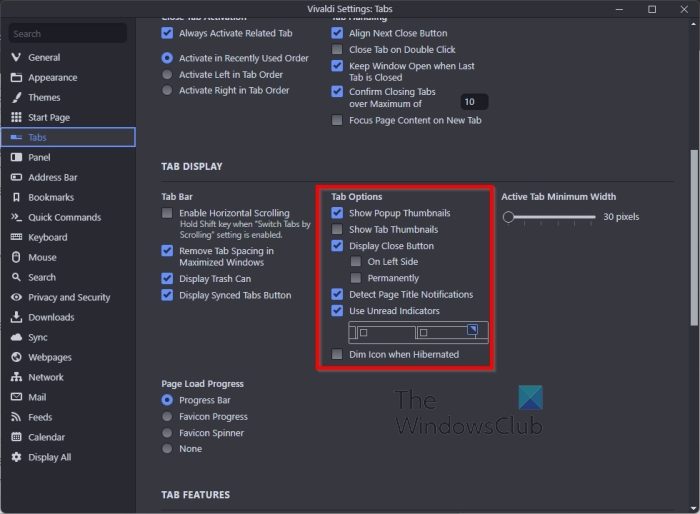The height and width of the screenshot is (514, 700).
Task: Click the Mail envelope icon
Action: pyautogui.click(x=16, y=397)
